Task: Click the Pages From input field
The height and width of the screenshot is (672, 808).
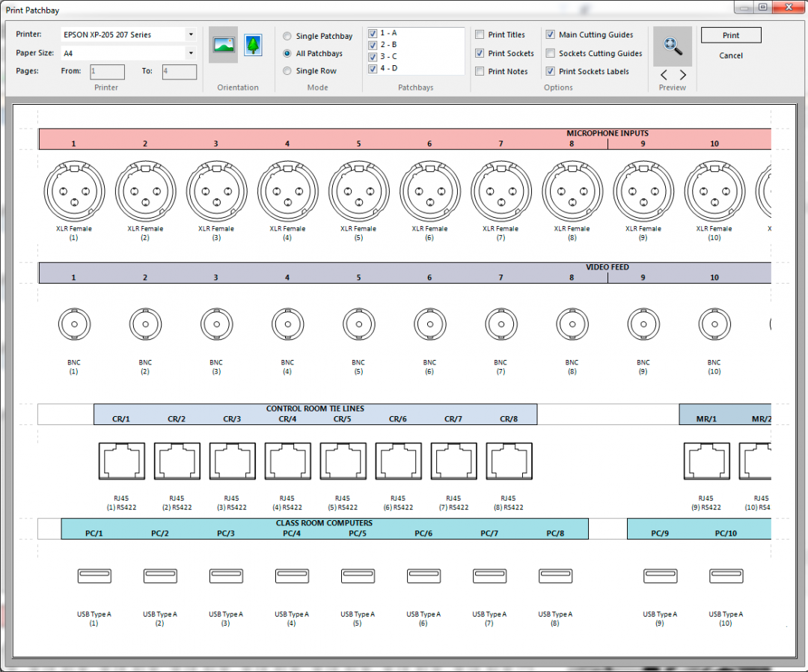Action: point(107,72)
